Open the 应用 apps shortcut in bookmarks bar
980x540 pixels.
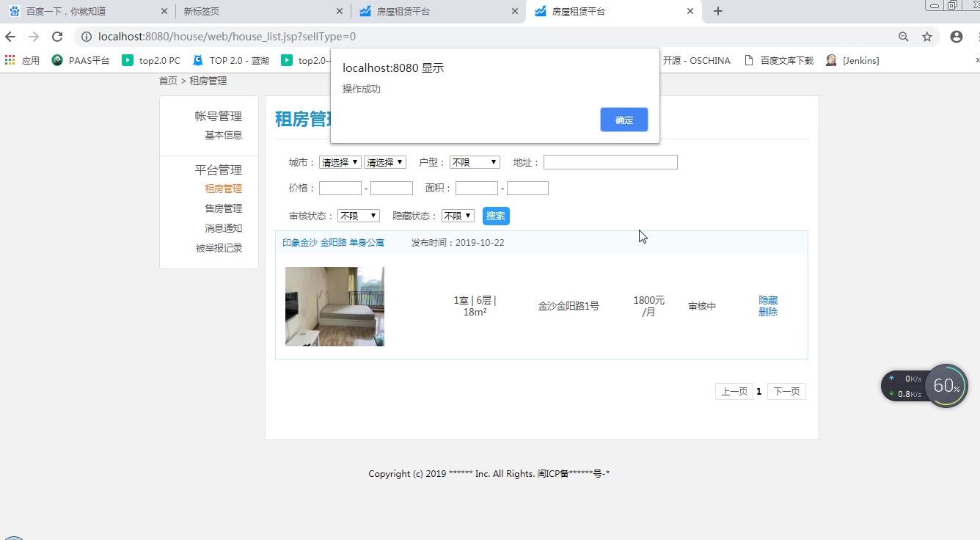pos(22,61)
